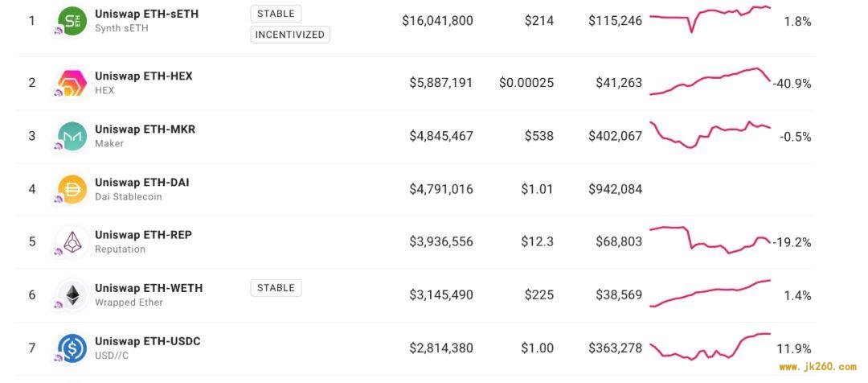Click the small unicorn badge on the sETH icon

point(58,32)
